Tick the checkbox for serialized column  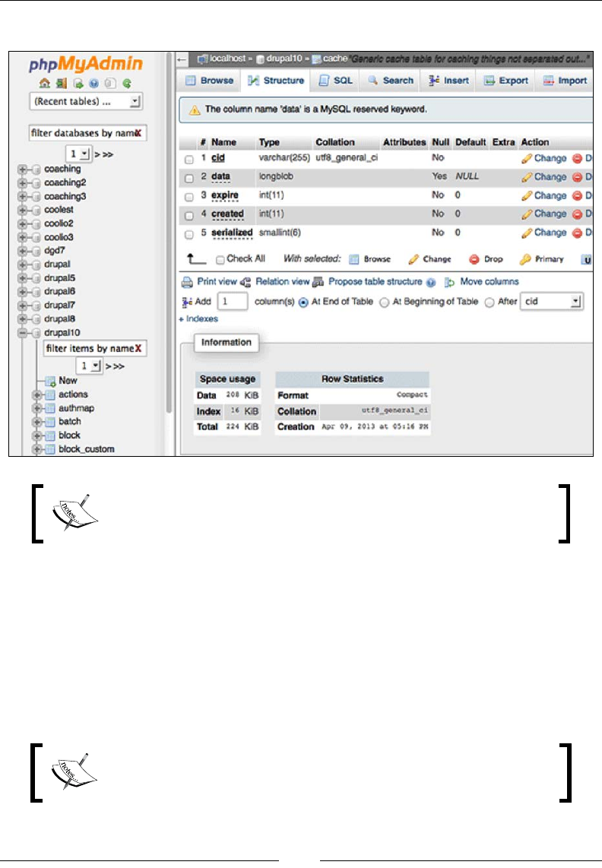click(189, 234)
